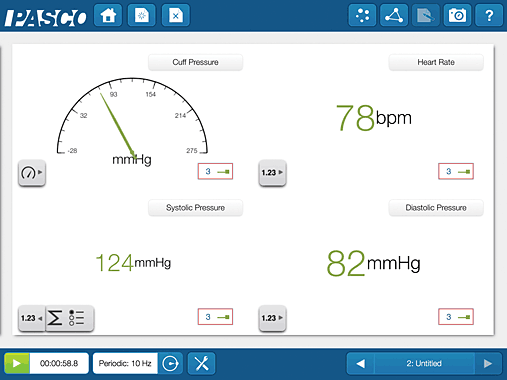The image size is (507, 380).
Task: Open the scatter dots tool icon
Action: coord(362,15)
